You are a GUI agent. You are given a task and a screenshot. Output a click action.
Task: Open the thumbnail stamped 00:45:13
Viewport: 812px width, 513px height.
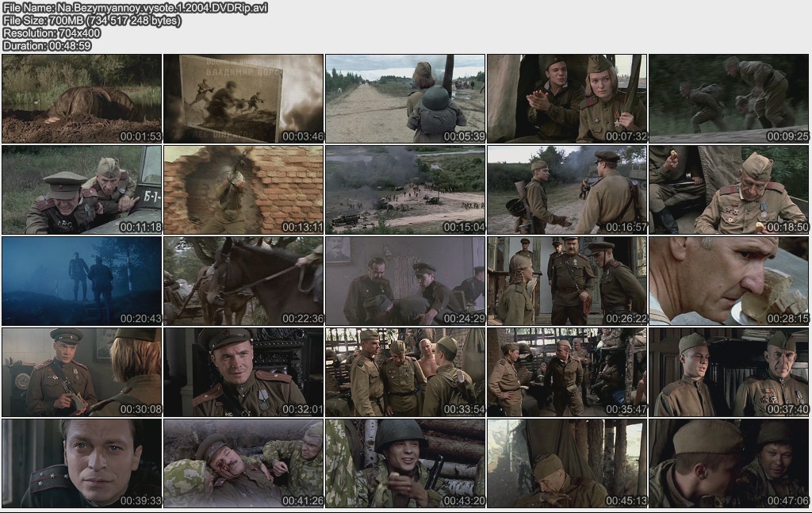pyautogui.click(x=567, y=463)
